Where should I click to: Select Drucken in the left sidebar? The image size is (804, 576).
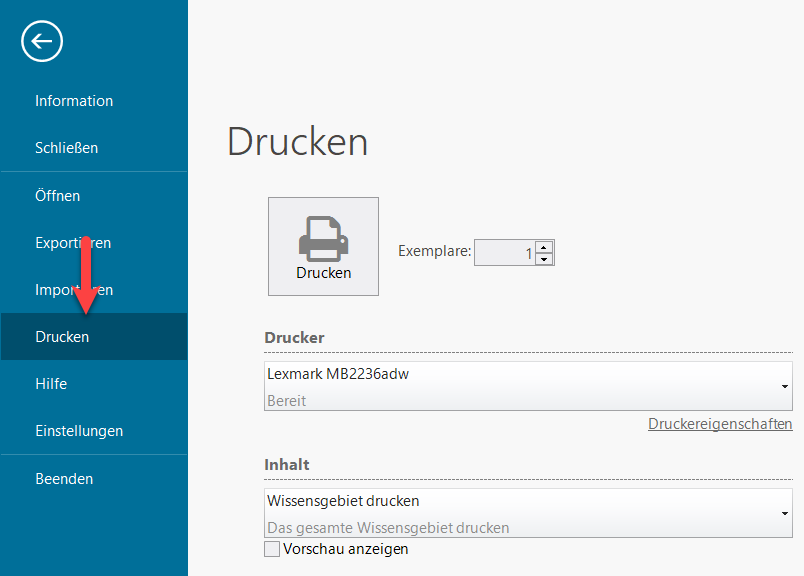pyautogui.click(x=62, y=337)
